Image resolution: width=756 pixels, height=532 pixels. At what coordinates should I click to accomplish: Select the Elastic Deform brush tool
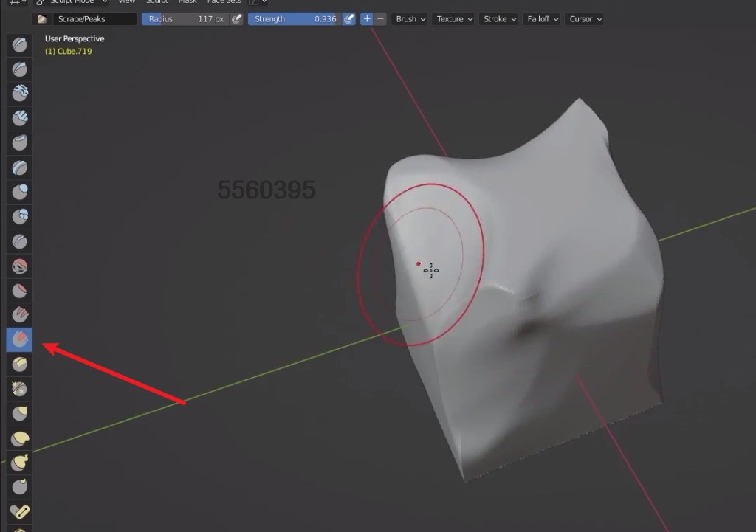(19, 438)
